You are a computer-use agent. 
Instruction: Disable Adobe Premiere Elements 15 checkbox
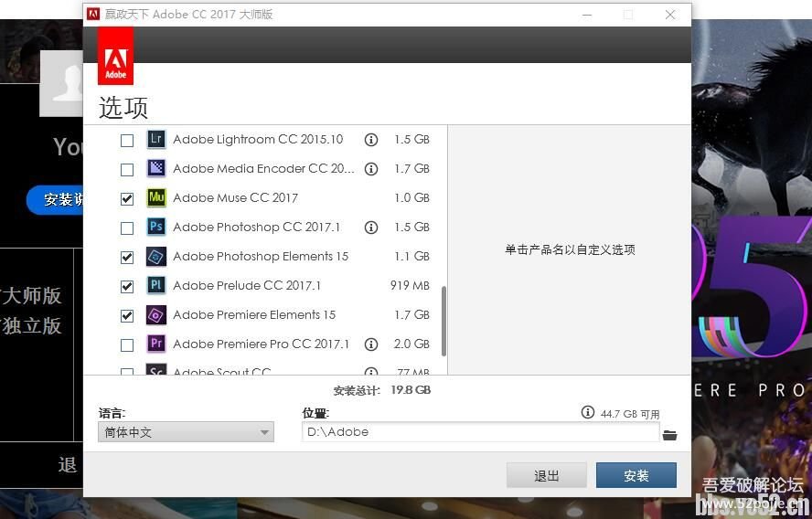(x=127, y=315)
